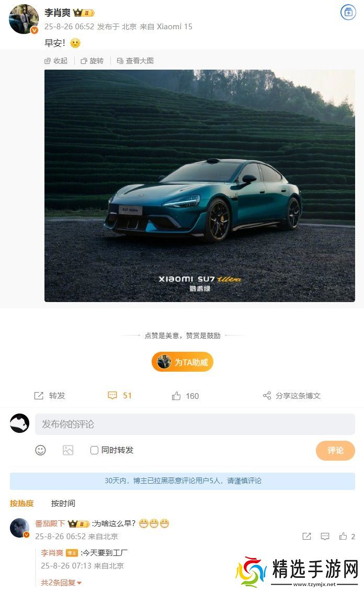
Task: Collapse the image using 收起
Action: [x=56, y=61]
